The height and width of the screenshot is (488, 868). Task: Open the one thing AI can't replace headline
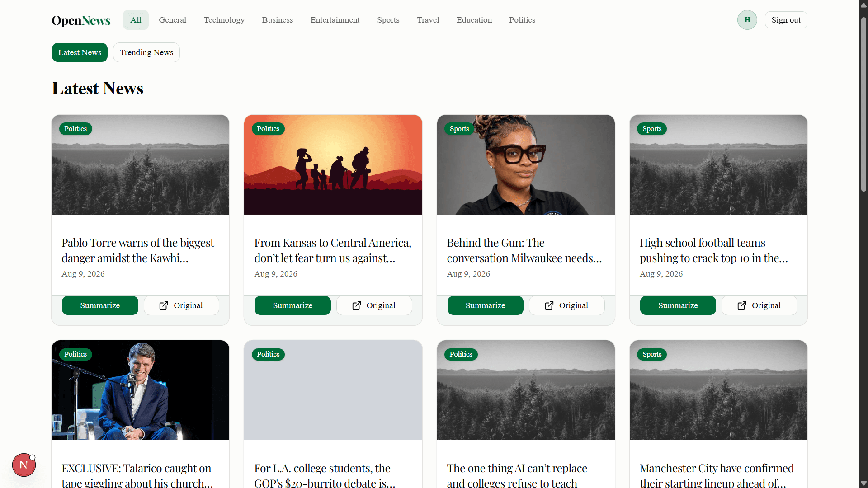coord(523,475)
